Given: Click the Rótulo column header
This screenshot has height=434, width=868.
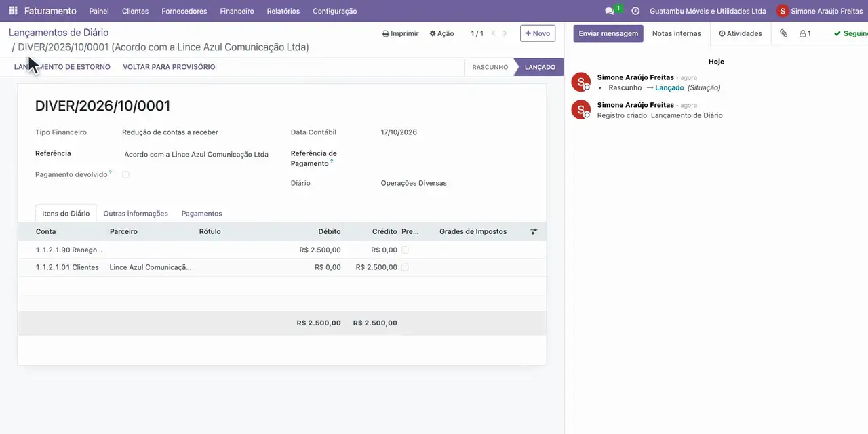Looking at the screenshot, I should 210,231.
